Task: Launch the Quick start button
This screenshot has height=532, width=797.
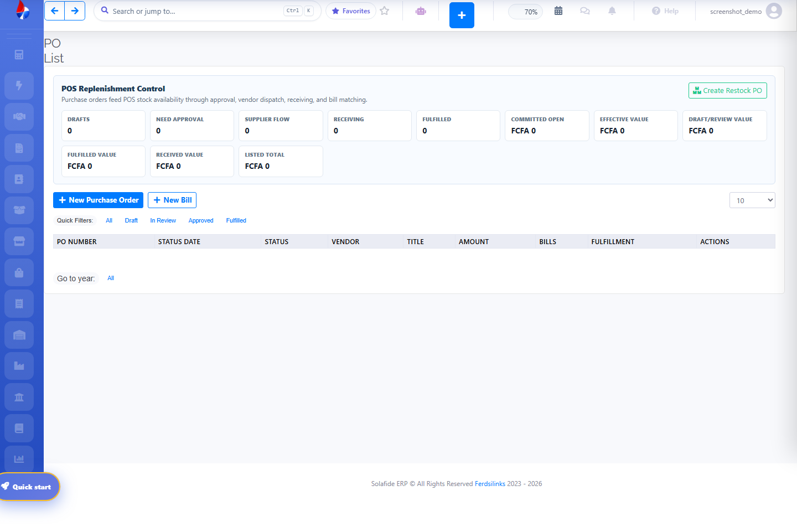Action: pos(28,487)
